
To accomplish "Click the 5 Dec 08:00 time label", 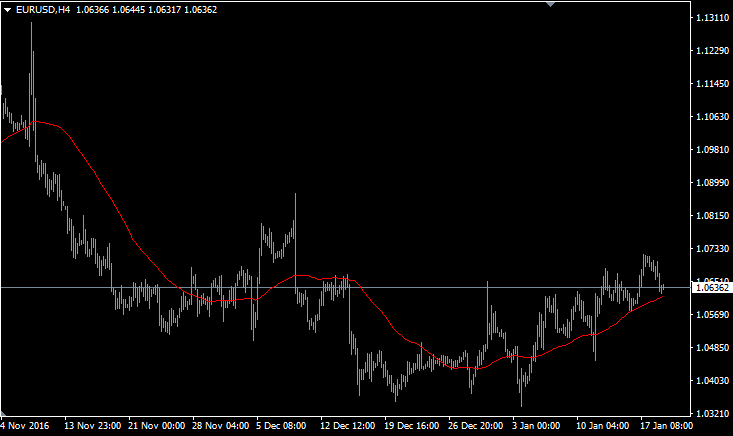I will tap(281, 426).
